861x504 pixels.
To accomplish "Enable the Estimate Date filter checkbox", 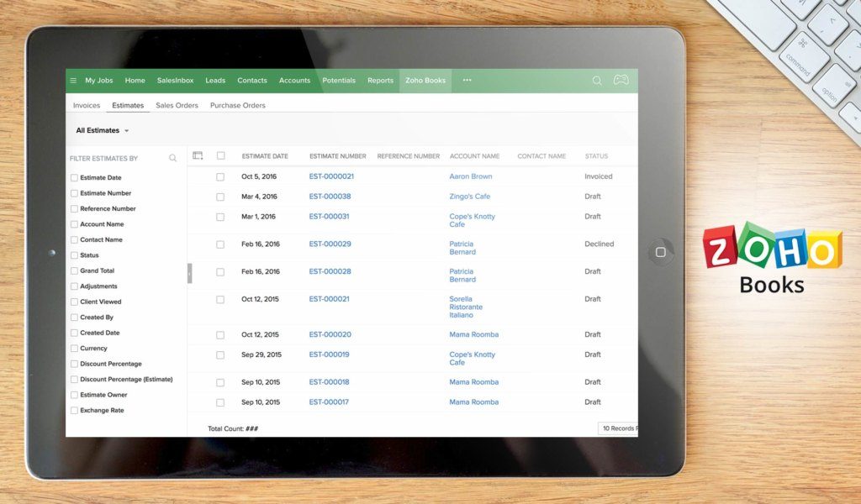I will pyautogui.click(x=74, y=177).
